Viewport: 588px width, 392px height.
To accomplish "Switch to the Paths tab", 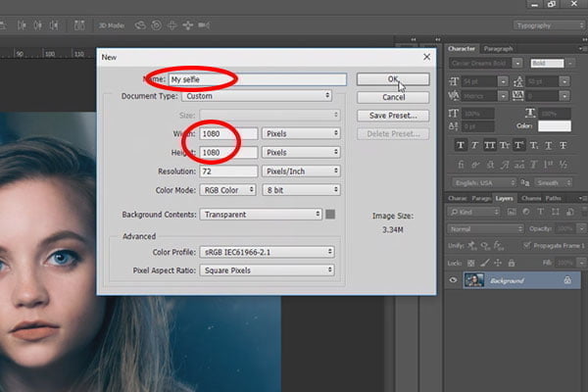I will [x=554, y=198].
